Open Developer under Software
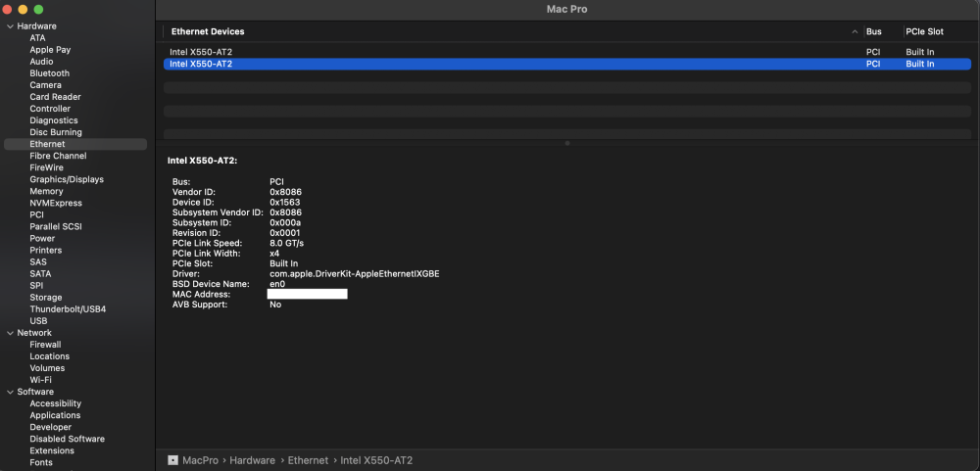 tap(51, 427)
